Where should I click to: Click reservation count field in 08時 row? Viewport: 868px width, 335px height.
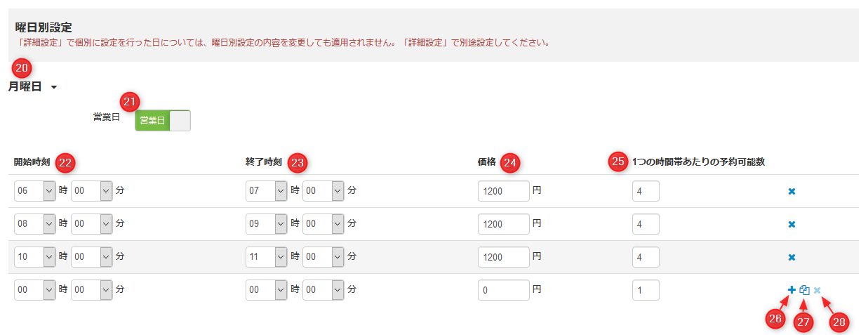tap(645, 224)
